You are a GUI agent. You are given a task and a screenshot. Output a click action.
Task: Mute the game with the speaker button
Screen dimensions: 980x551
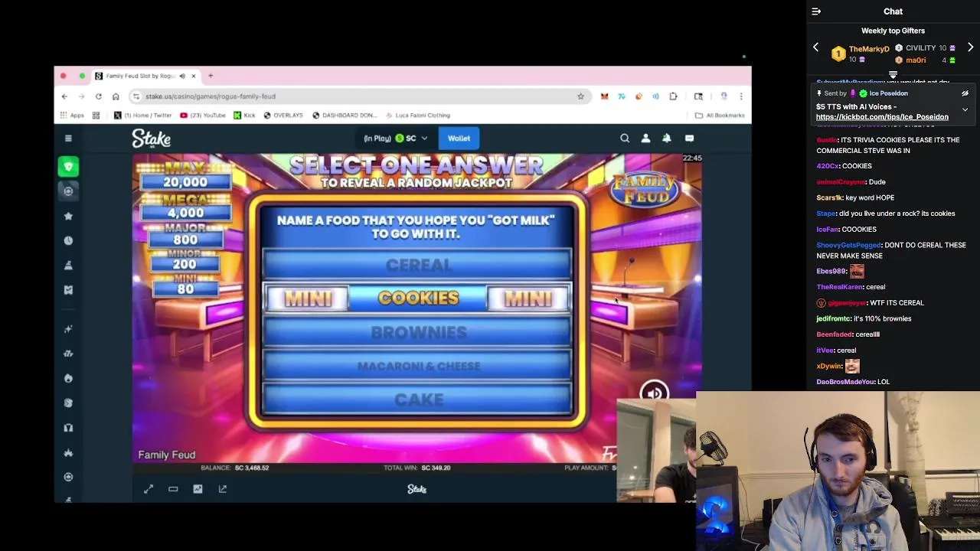[x=654, y=393]
